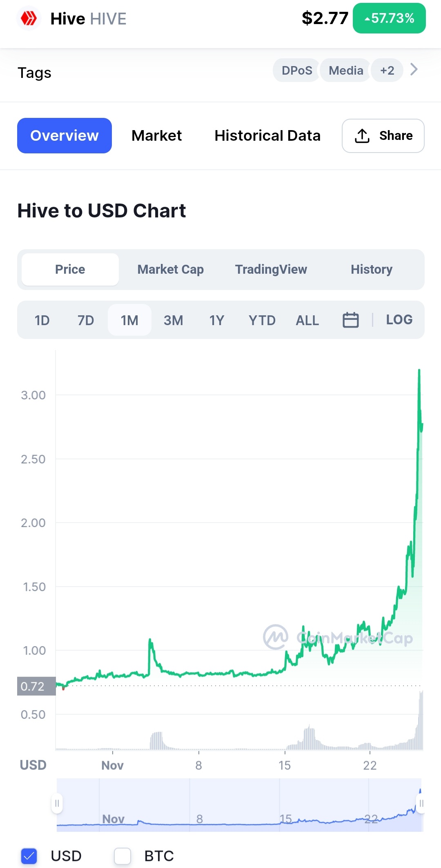Tick the BTC currency checkbox
This screenshot has height=868, width=441.
[122, 856]
